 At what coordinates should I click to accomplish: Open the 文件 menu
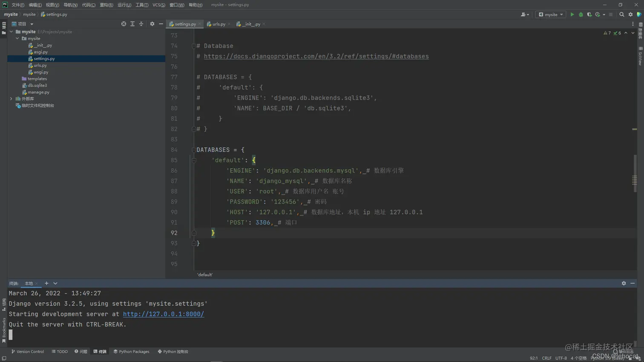[18, 5]
